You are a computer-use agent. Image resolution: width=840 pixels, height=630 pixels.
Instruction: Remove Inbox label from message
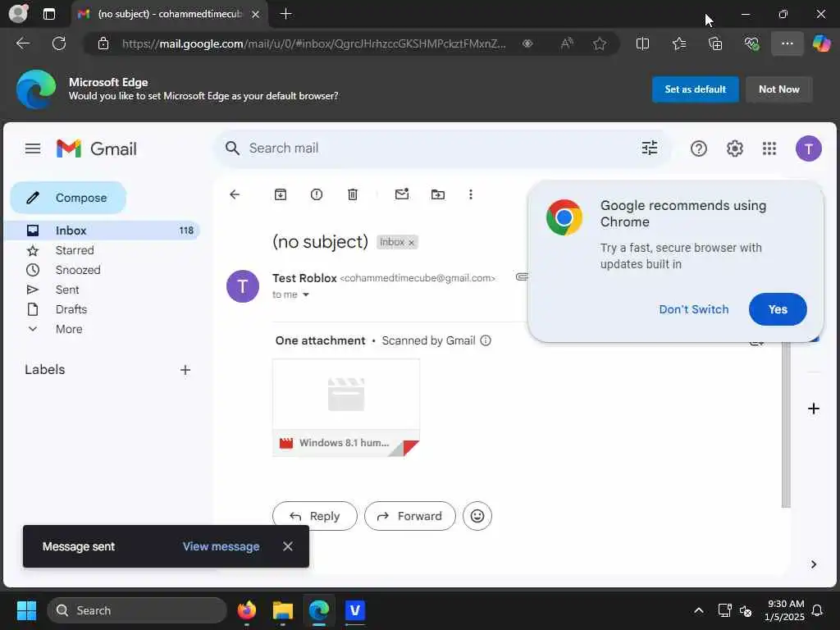click(x=412, y=243)
